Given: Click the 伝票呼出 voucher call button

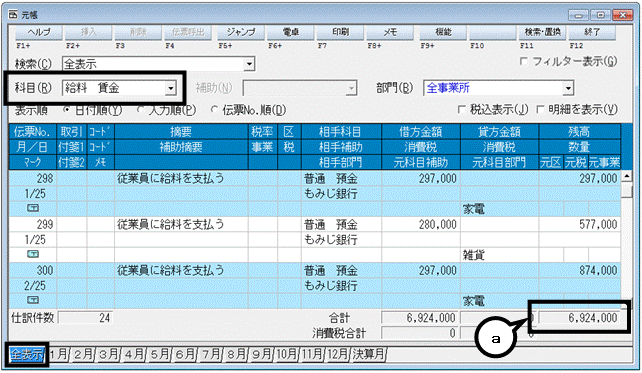Looking at the screenshot, I should 188,32.
